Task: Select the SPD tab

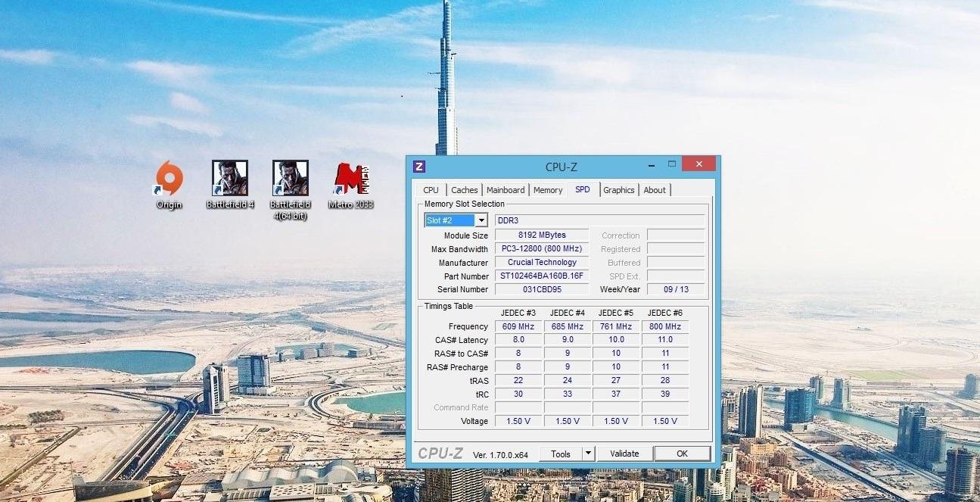Action: pyautogui.click(x=583, y=189)
